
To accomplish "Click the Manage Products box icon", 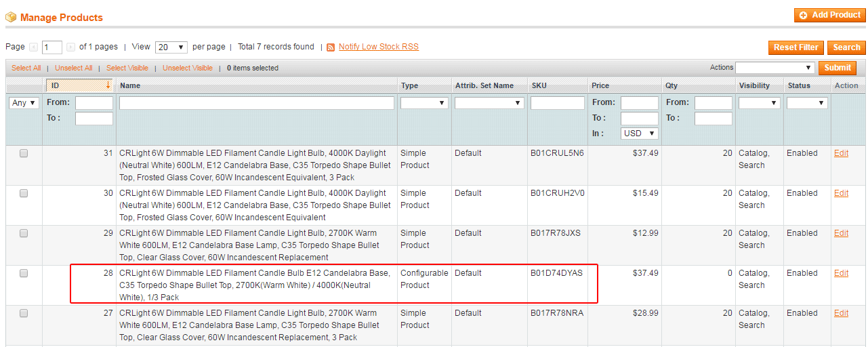I will pyautogui.click(x=11, y=17).
